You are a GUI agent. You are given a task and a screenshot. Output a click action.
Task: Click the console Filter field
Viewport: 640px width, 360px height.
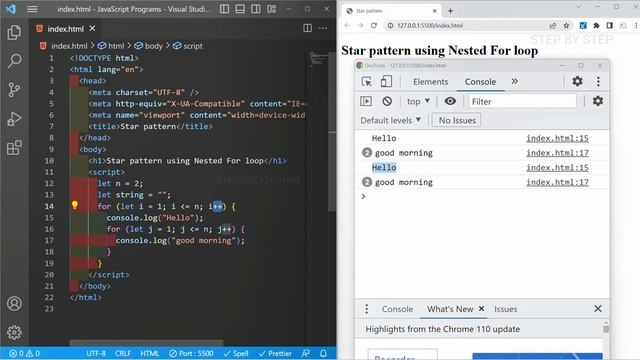[x=522, y=101]
